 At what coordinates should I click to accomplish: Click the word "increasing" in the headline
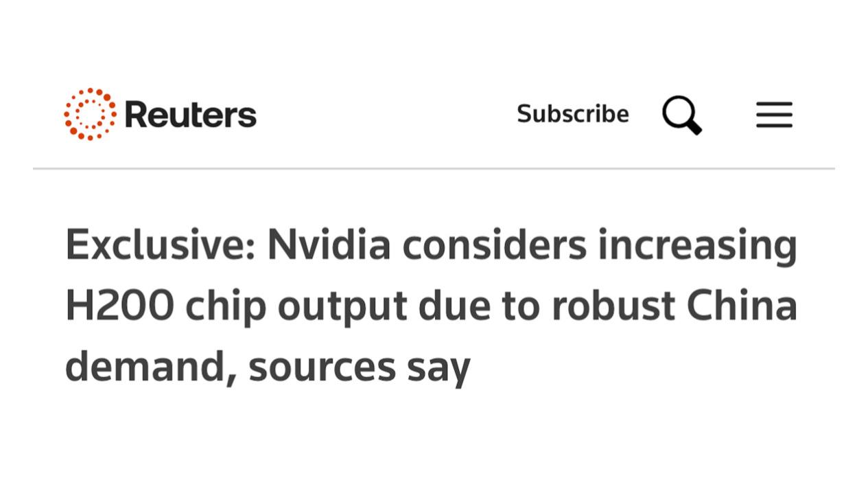(x=697, y=246)
